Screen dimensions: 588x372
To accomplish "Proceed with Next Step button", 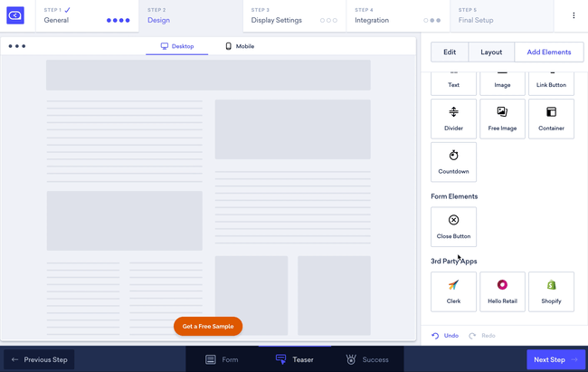I will [x=555, y=359].
